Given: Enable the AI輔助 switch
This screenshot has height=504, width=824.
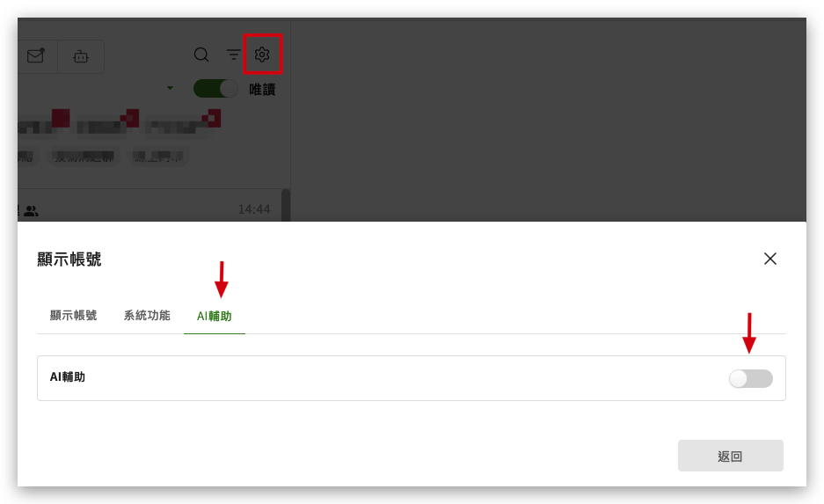Looking at the screenshot, I should click(x=750, y=378).
